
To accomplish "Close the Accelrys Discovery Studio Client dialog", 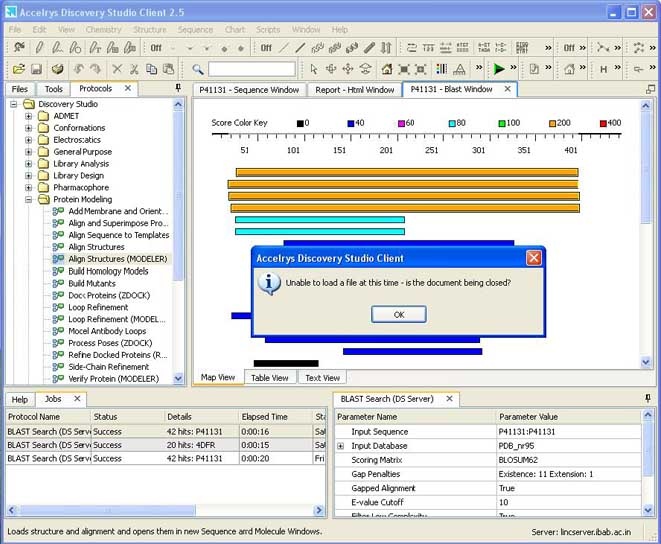I will coord(534,258).
